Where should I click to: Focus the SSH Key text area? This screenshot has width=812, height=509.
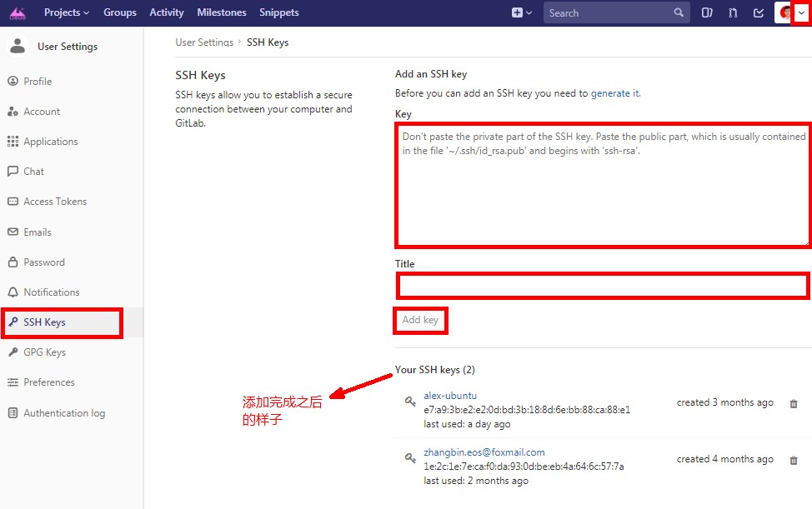[x=602, y=185]
